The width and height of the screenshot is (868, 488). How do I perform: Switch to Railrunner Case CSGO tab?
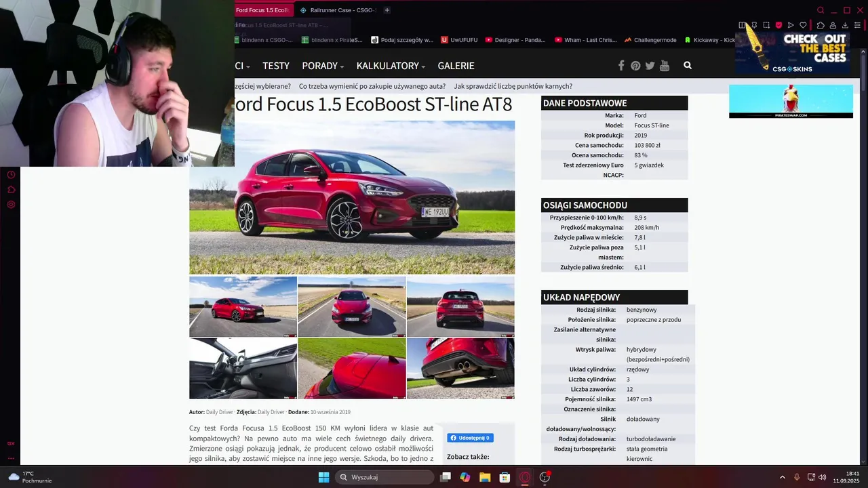click(337, 10)
